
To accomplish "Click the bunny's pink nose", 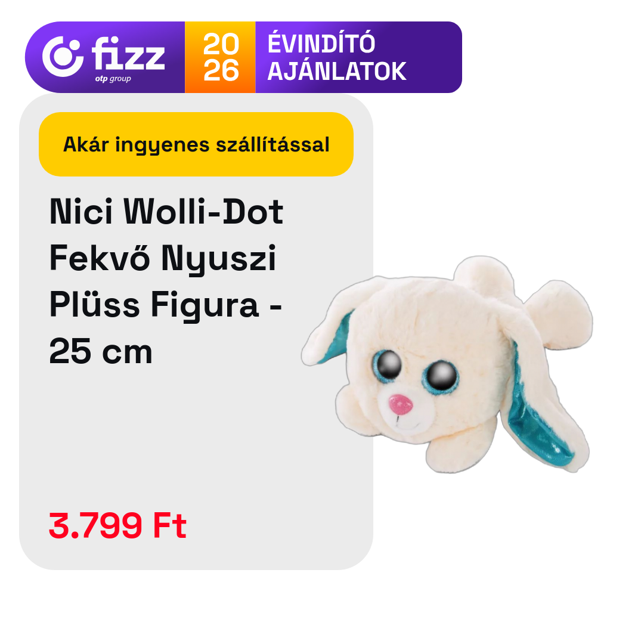I will tap(401, 405).
